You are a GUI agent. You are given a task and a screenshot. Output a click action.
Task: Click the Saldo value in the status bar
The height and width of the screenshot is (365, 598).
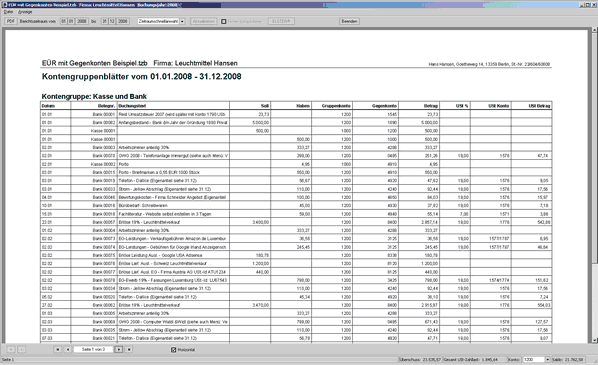coord(573,360)
